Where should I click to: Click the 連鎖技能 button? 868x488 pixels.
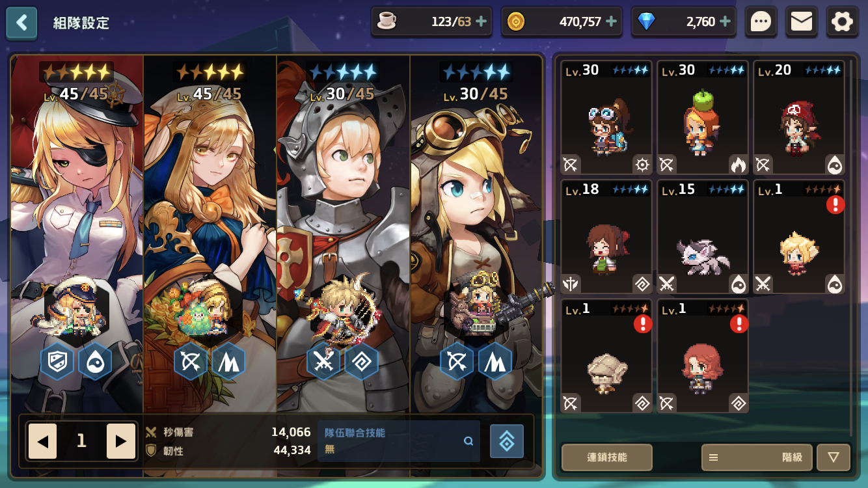coord(607,457)
